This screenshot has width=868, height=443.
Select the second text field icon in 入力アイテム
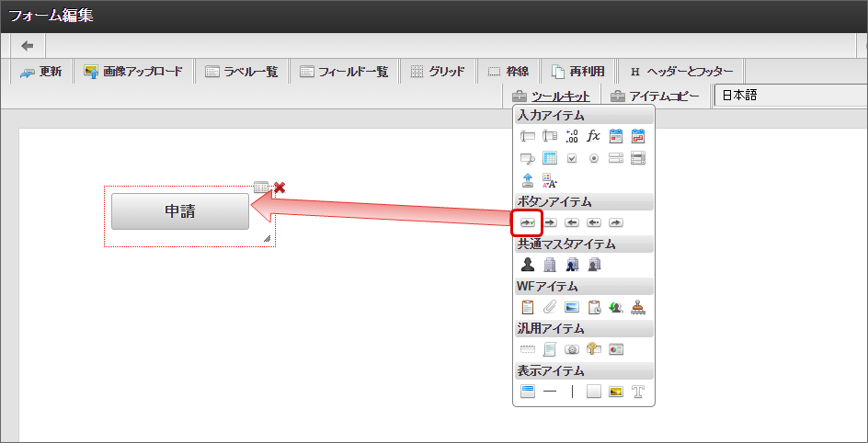(x=550, y=135)
